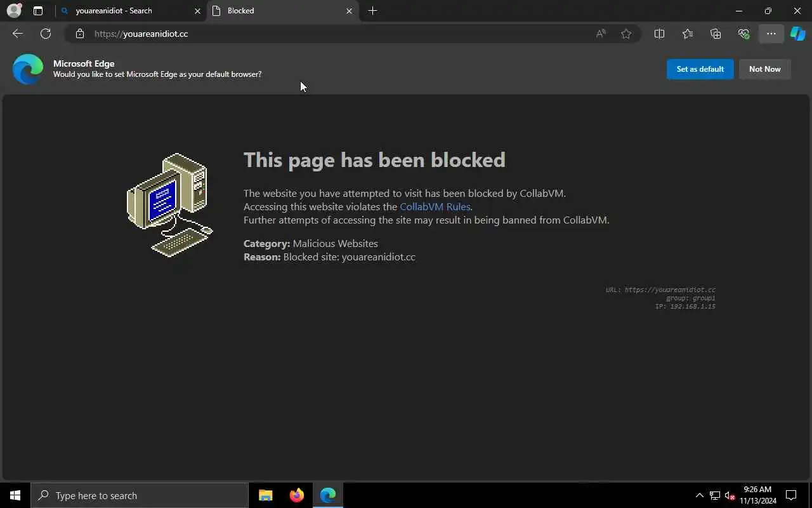Viewport: 812px width, 508px height.
Task: Click the 'IP: 192.168.1.15' text
Action: click(x=685, y=306)
